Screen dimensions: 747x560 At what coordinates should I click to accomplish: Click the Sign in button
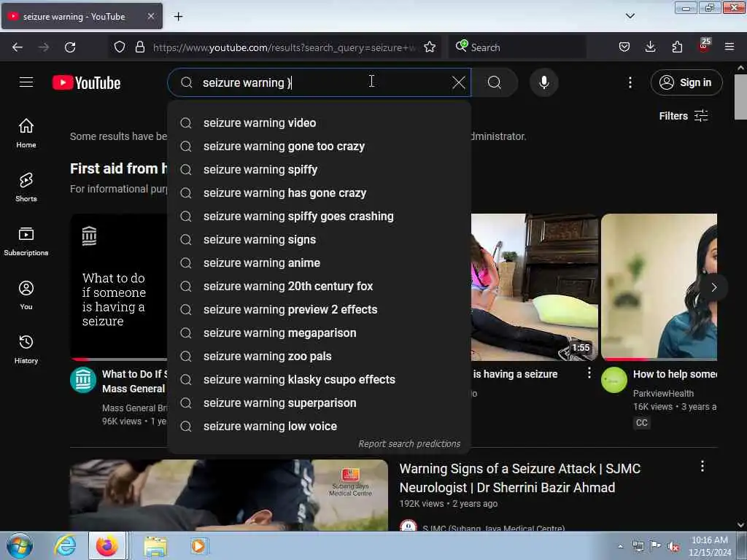(x=686, y=82)
